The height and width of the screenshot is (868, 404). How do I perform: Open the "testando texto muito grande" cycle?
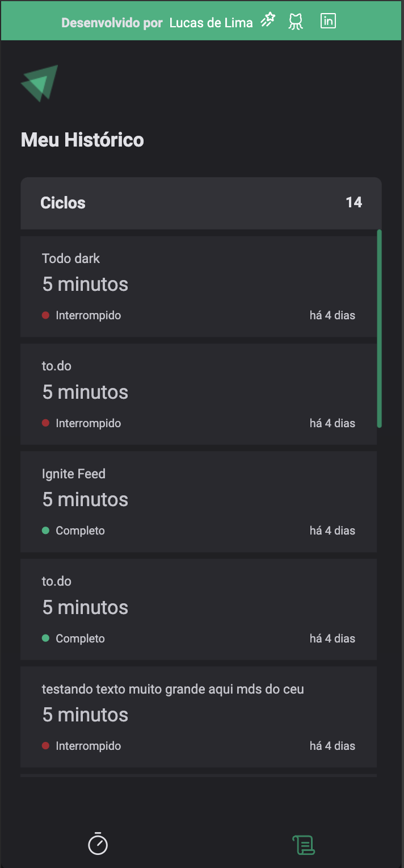(x=173, y=689)
